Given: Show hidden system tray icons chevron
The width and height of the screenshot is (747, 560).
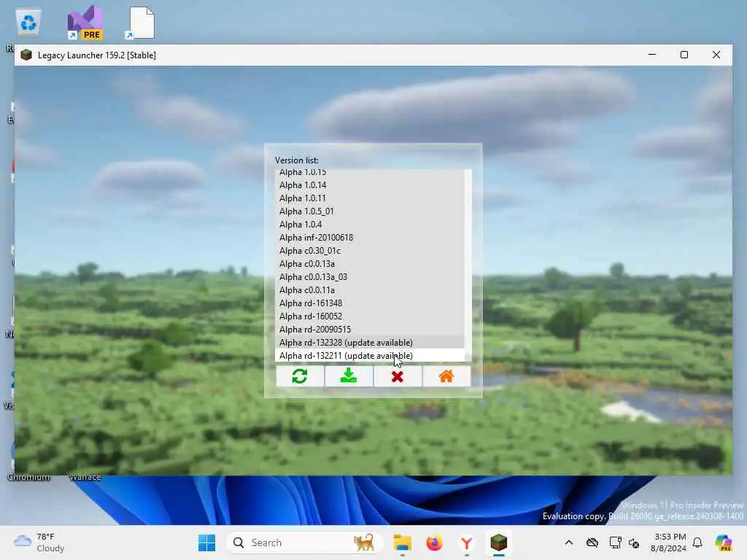Looking at the screenshot, I should click(569, 542).
